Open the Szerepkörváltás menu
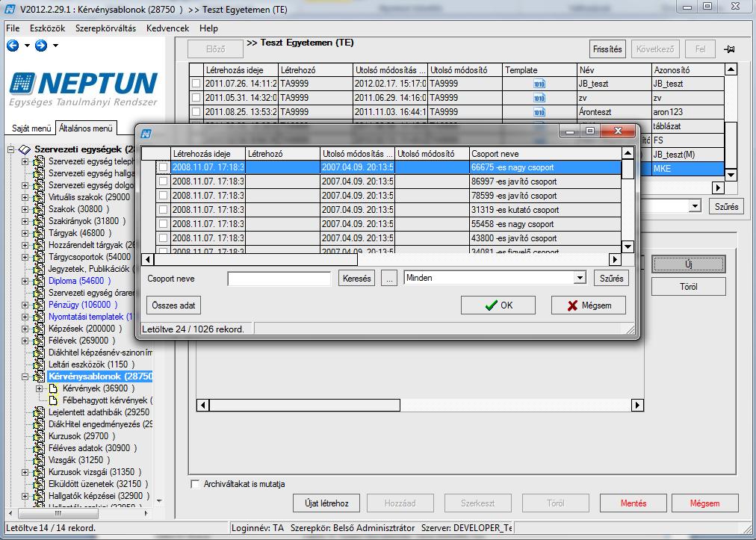The image size is (756, 540). click(x=105, y=28)
